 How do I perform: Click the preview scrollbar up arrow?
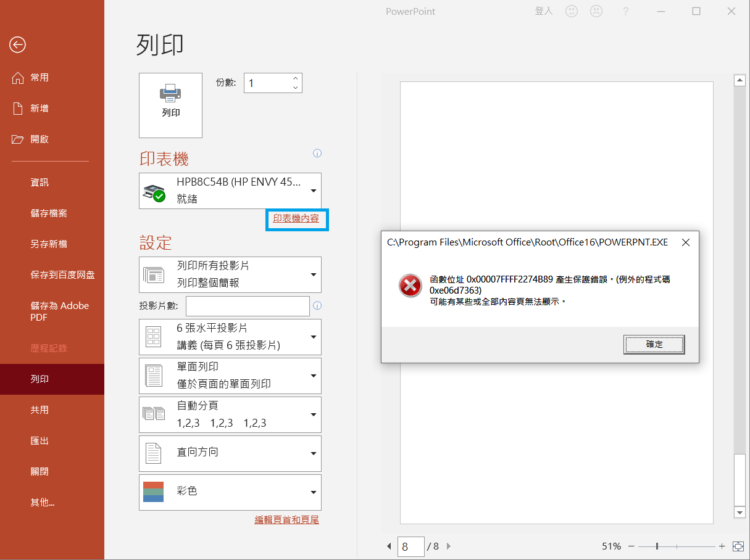(740, 80)
